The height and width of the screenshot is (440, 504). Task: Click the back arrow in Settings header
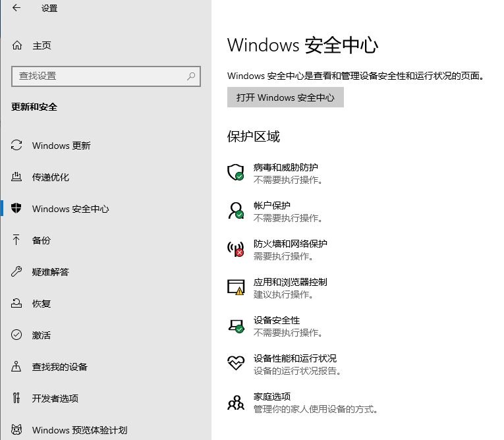[16, 8]
